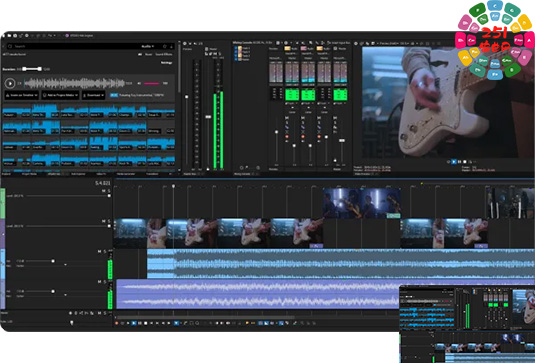Switch to the Media Generator tab
This screenshot has height=363, width=535.
point(126,174)
